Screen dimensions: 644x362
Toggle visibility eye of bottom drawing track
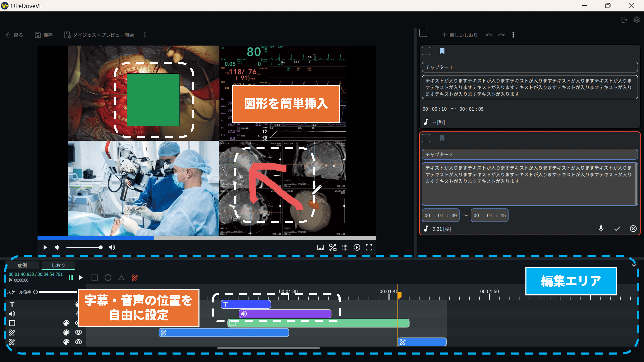[78, 342]
